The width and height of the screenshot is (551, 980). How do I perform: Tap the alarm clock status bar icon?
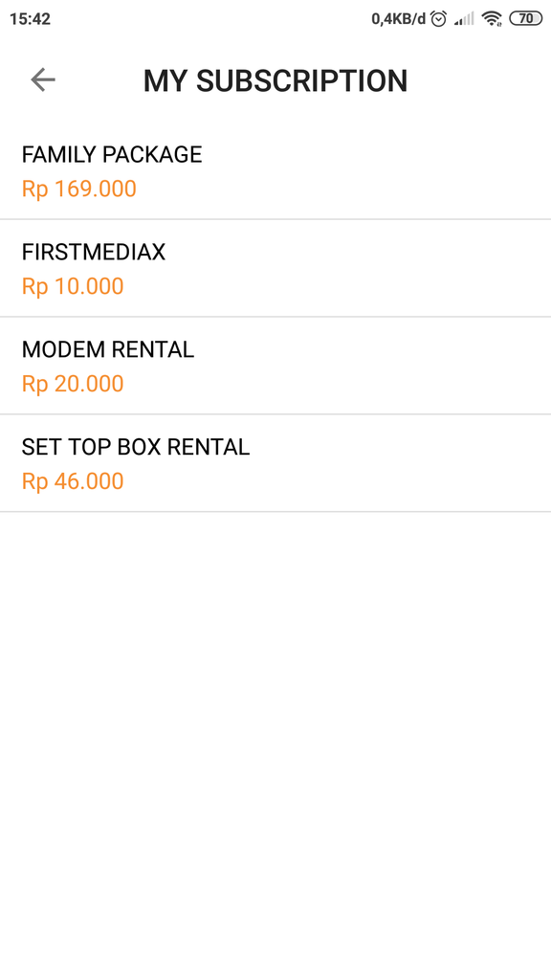tap(440, 17)
